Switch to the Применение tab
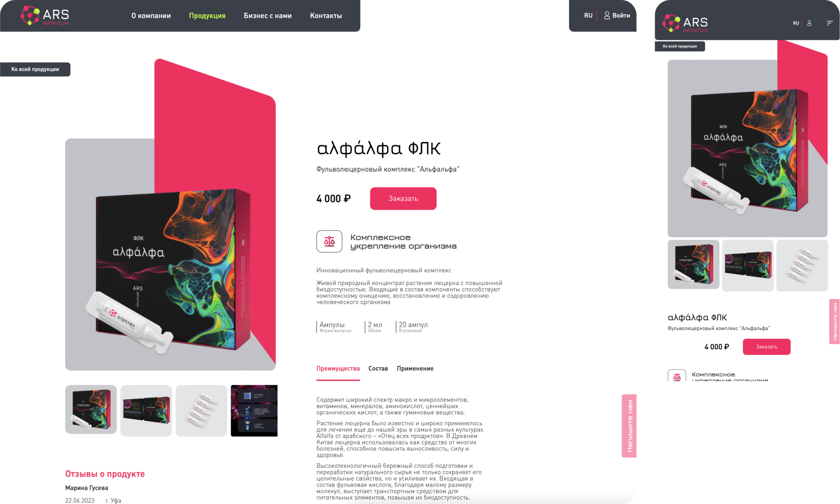Screen dimensions: 840x504 pyautogui.click(x=415, y=369)
